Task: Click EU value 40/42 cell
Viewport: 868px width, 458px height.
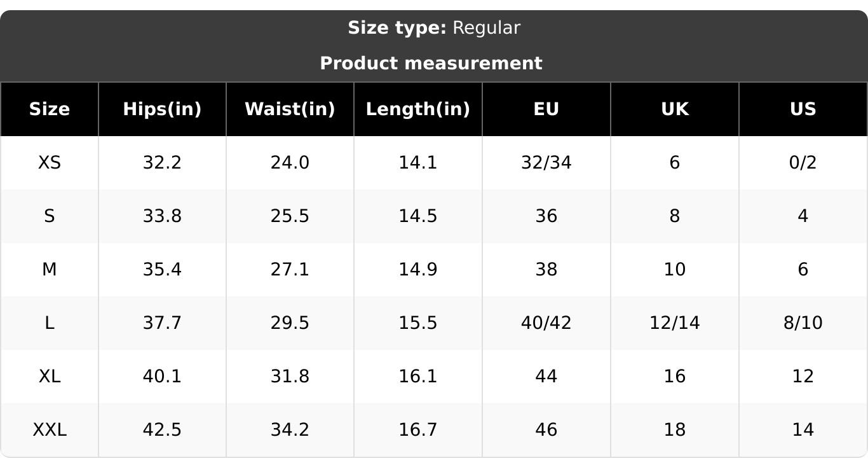Action: click(546, 323)
